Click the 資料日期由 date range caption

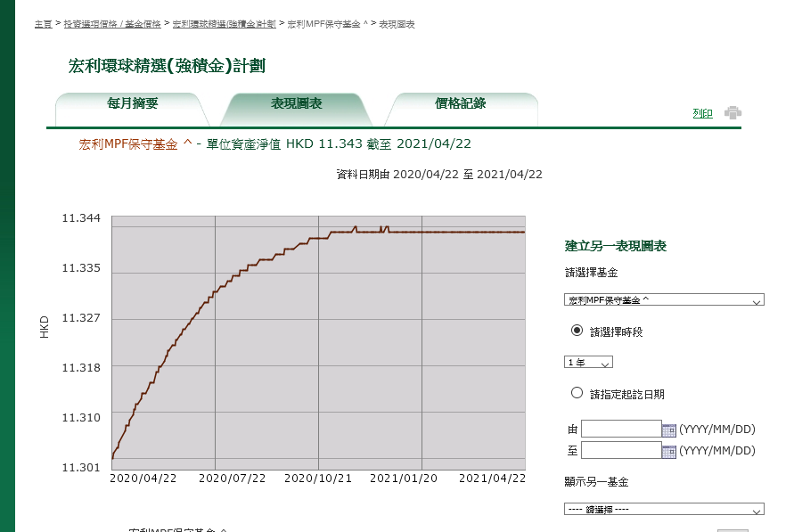click(439, 175)
